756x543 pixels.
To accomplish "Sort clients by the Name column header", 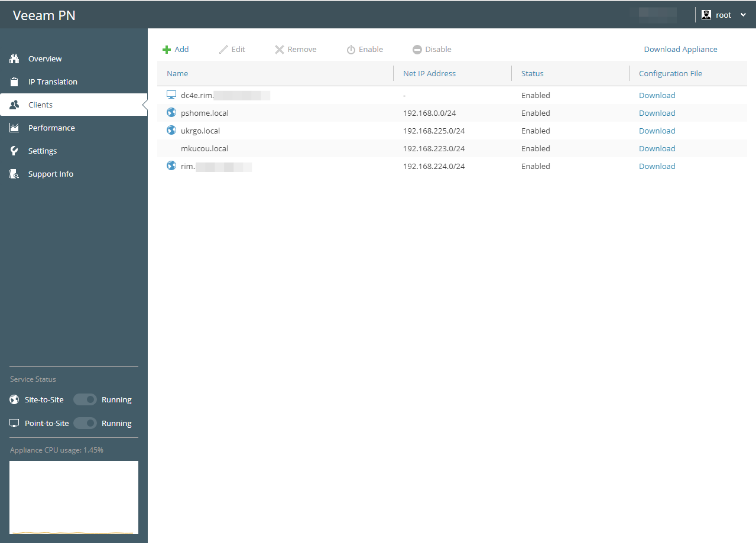I will 177,74.
